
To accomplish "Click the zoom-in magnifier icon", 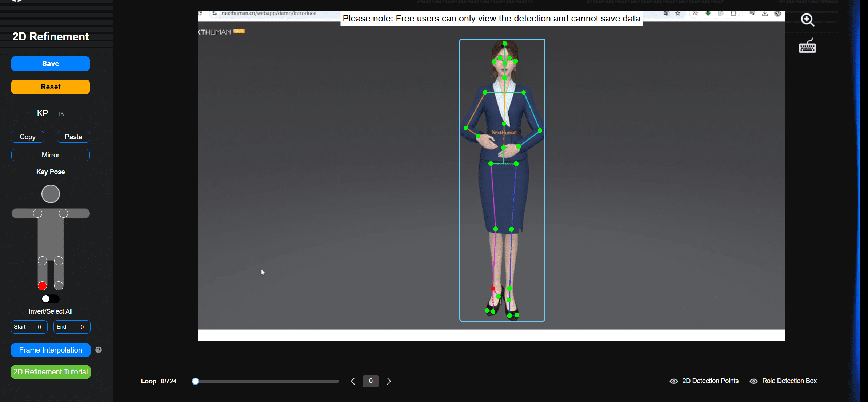I will pyautogui.click(x=807, y=20).
